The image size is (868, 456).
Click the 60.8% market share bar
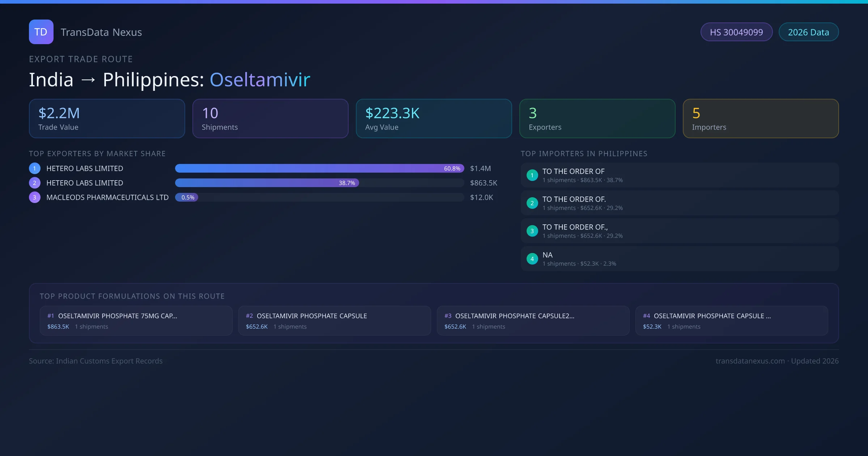(x=319, y=168)
